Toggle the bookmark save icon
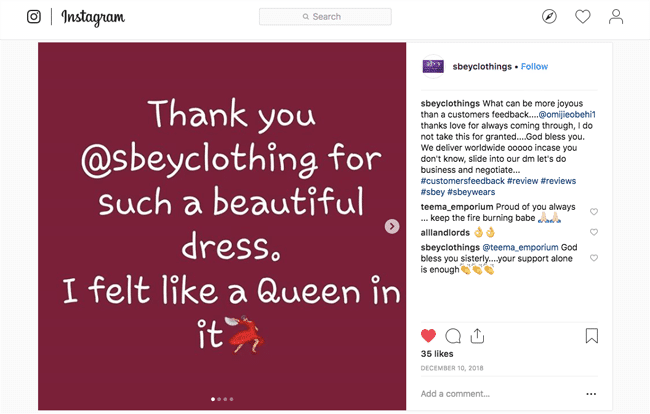This screenshot has width=650, height=414. pos(592,336)
